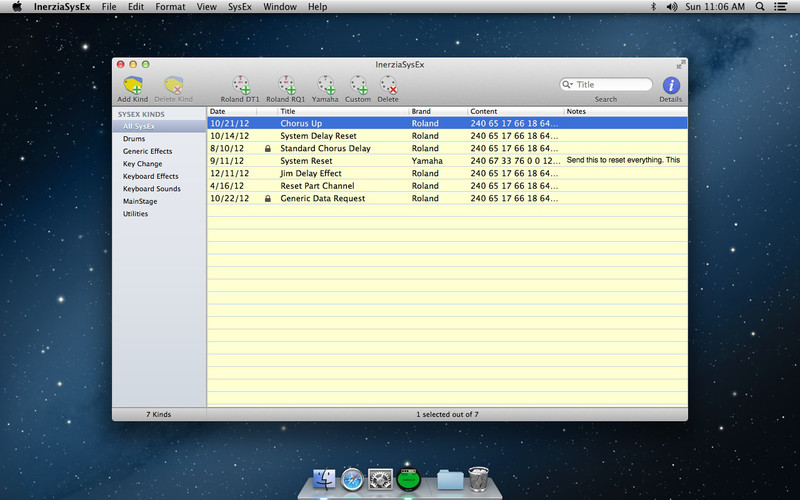
Task: Click the volume icon in menu bar
Action: pos(672,7)
